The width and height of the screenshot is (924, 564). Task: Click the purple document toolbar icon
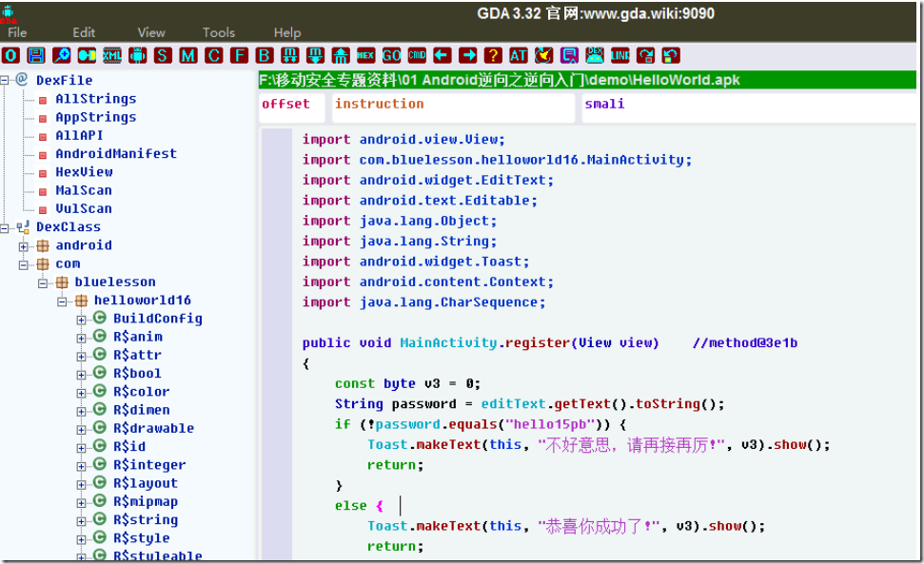569,55
